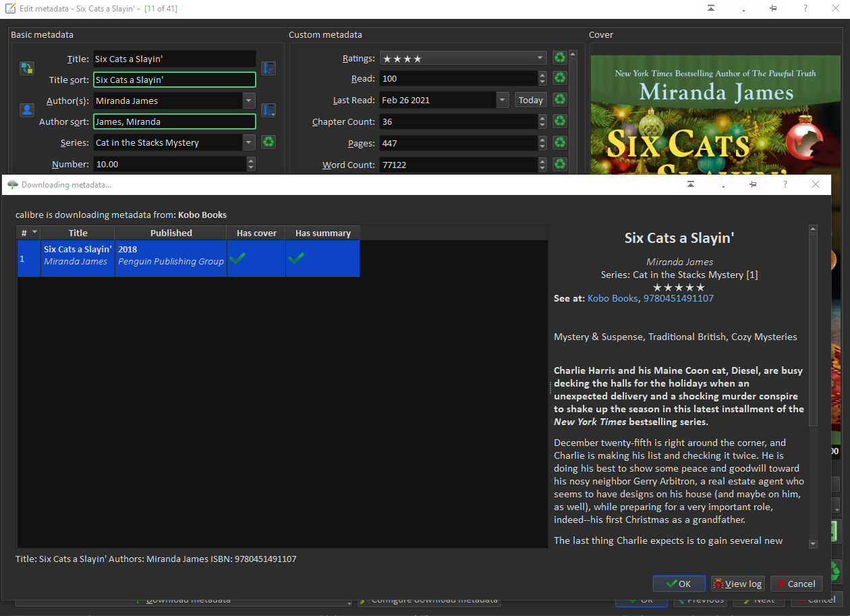The height and width of the screenshot is (616, 850).
Task: Open the Last Read date picker arrow
Action: pyautogui.click(x=502, y=100)
